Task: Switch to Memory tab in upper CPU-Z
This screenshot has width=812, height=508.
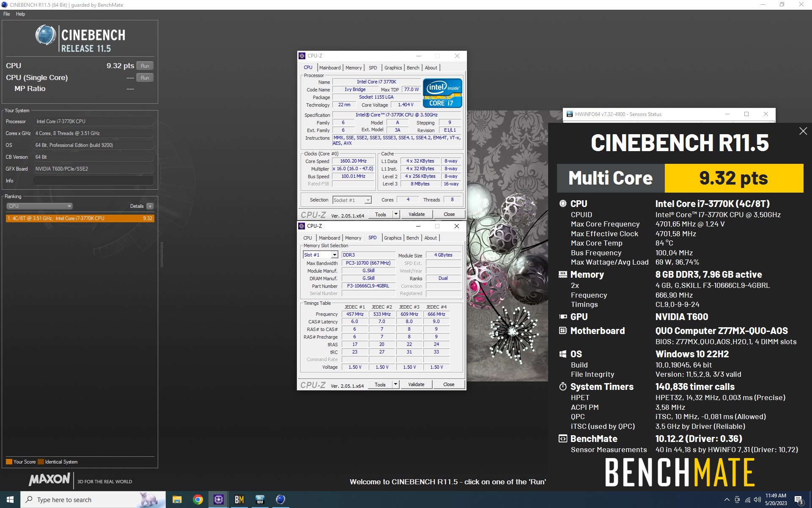Action: (x=354, y=68)
